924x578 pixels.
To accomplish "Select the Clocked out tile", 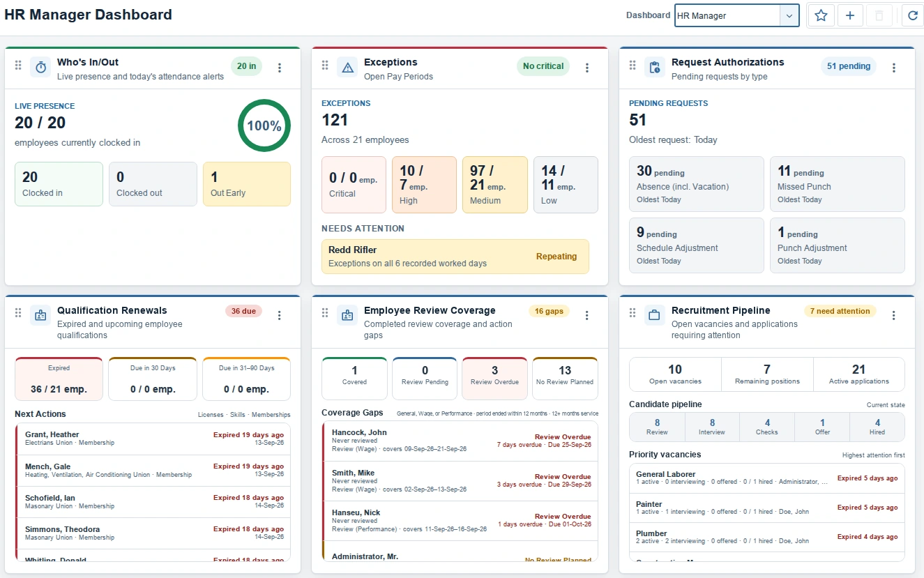I will pos(153,184).
